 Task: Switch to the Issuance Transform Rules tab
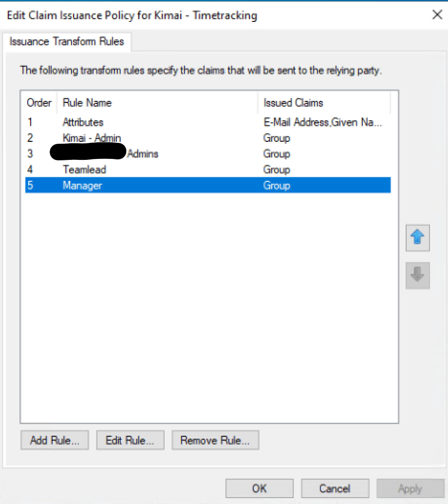click(68, 42)
